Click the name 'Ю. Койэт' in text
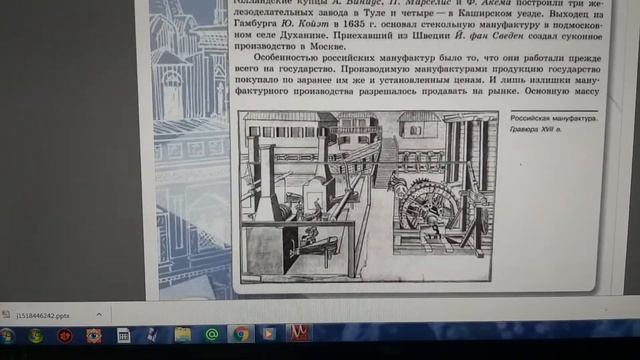 [x=305, y=24]
